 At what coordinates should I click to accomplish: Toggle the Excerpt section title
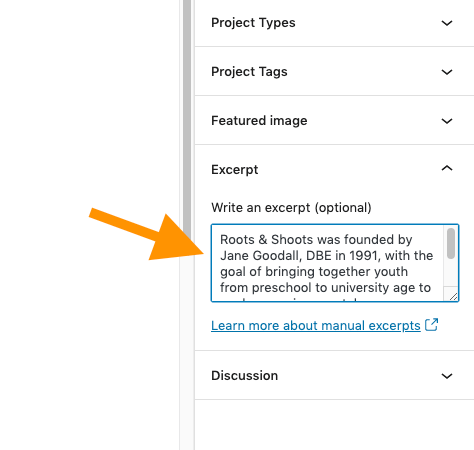point(234,170)
